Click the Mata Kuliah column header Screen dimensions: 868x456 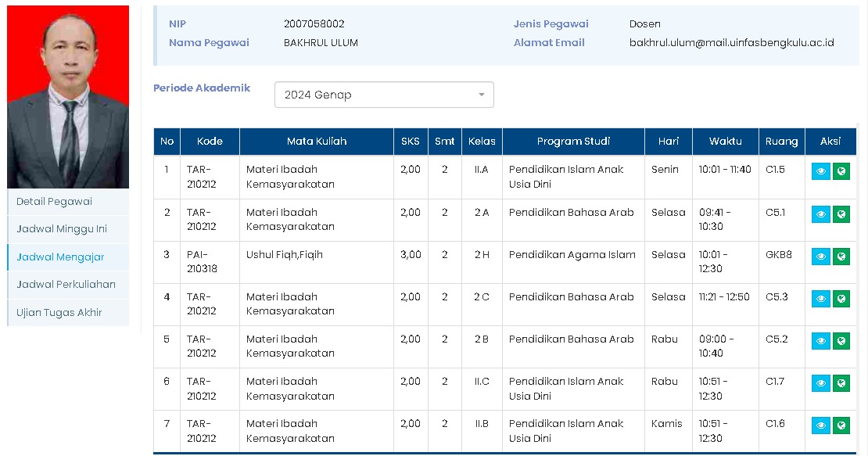316,142
